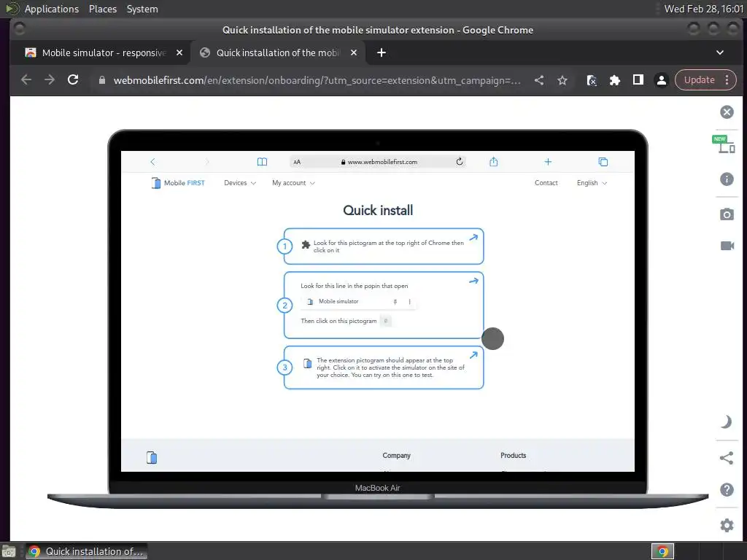The height and width of the screenshot is (560, 747).
Task: Open Safari bookmarks book icon in simulator
Action: (262, 162)
